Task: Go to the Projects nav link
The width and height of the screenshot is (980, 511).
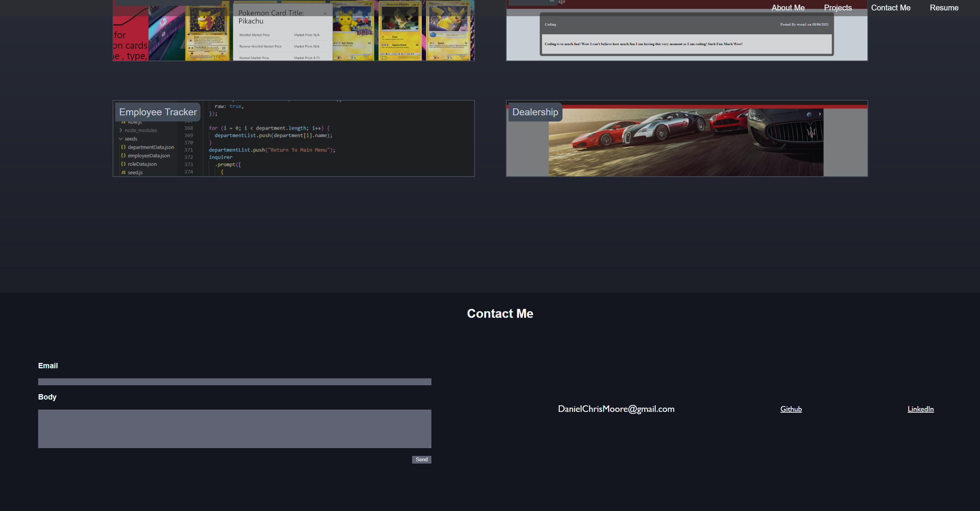Action: [838, 8]
